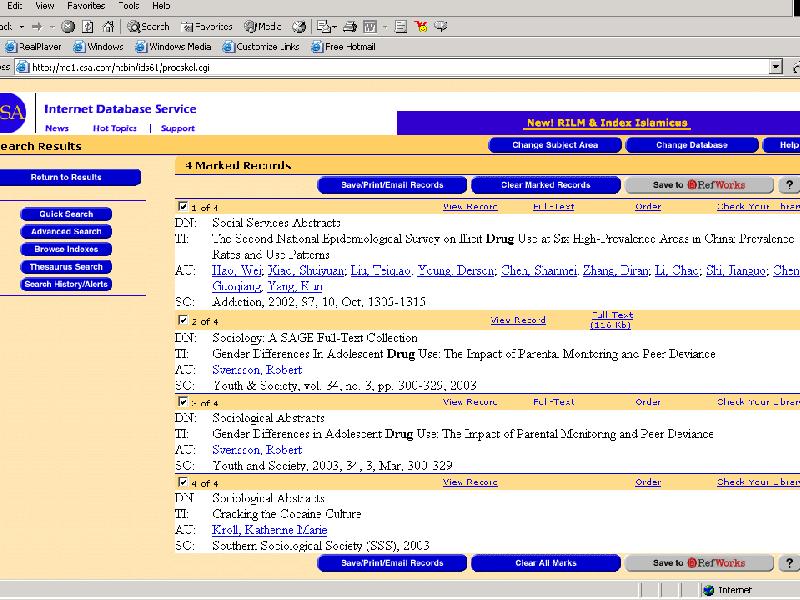Click the Change Subject Area button
800x600 pixels.
coord(555,145)
